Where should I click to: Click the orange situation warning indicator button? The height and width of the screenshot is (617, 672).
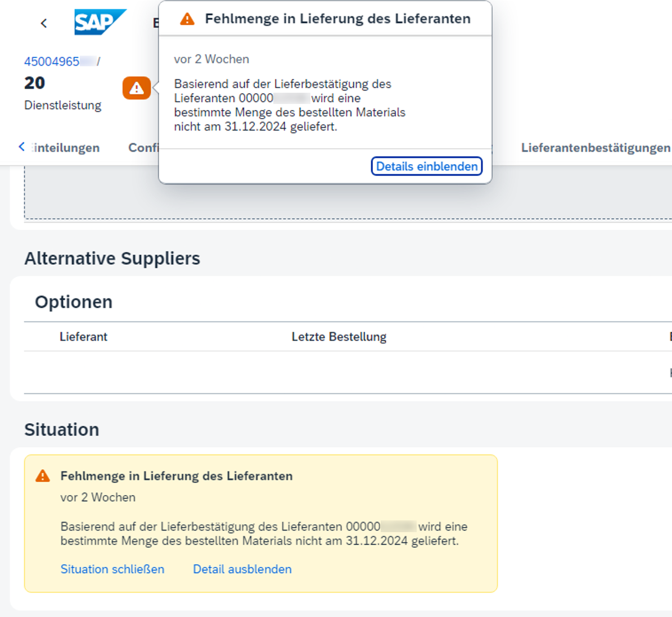pos(136,88)
